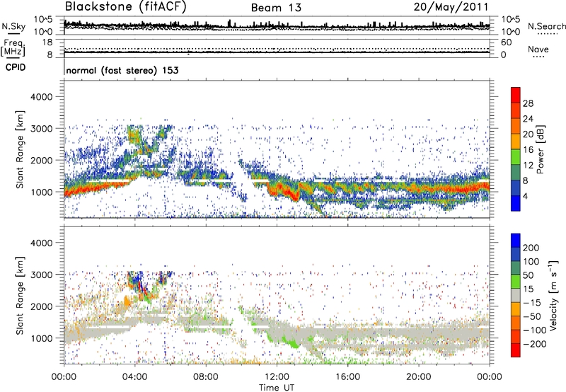The image size is (566, 392).
Task: Select the gray Velocity segment between 15 and -15
Action: coord(516,296)
